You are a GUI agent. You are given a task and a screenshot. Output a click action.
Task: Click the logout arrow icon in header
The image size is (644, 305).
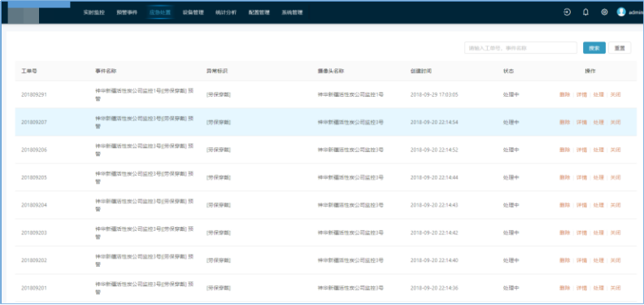pos(567,12)
